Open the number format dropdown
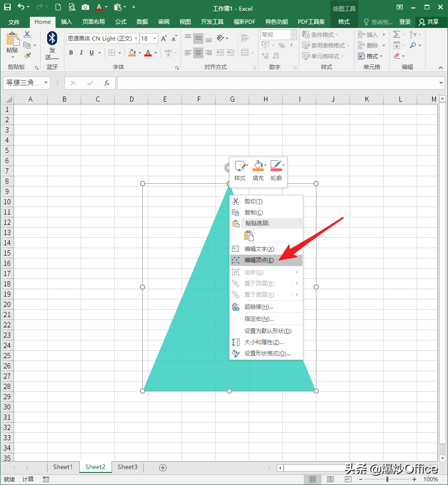 pos(293,35)
